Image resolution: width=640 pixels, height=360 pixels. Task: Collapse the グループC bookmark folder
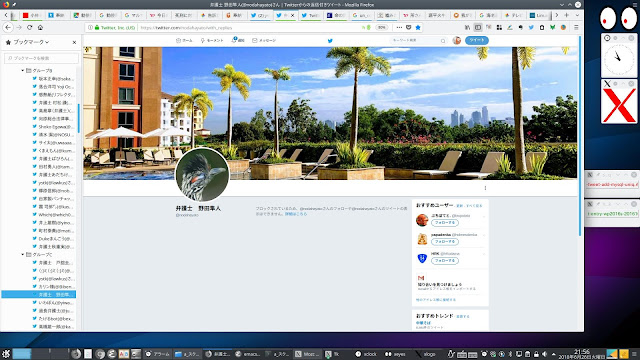click(23, 254)
